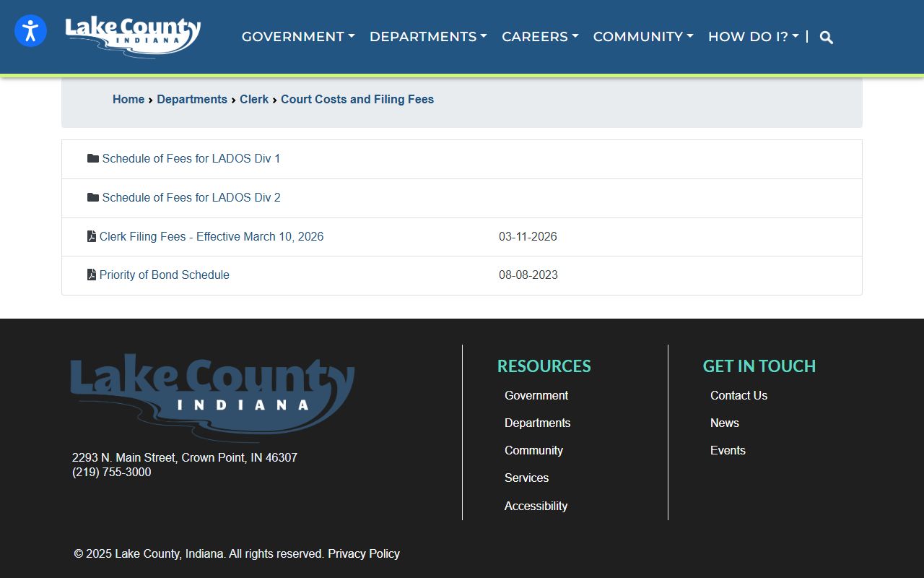This screenshot has width=924, height=578.
Task: Click the footer Government resource link
Action: tap(536, 395)
